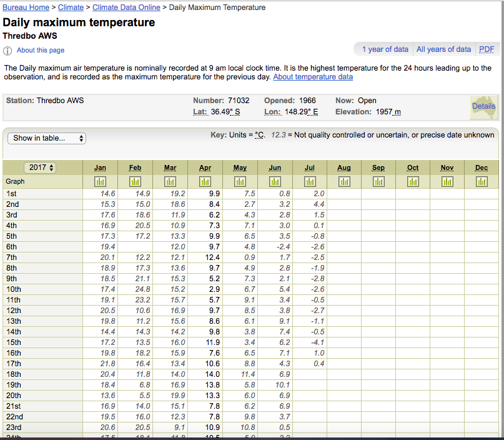This screenshot has width=504, height=440.
Task: Open the January graph icon
Action: pyautogui.click(x=100, y=181)
